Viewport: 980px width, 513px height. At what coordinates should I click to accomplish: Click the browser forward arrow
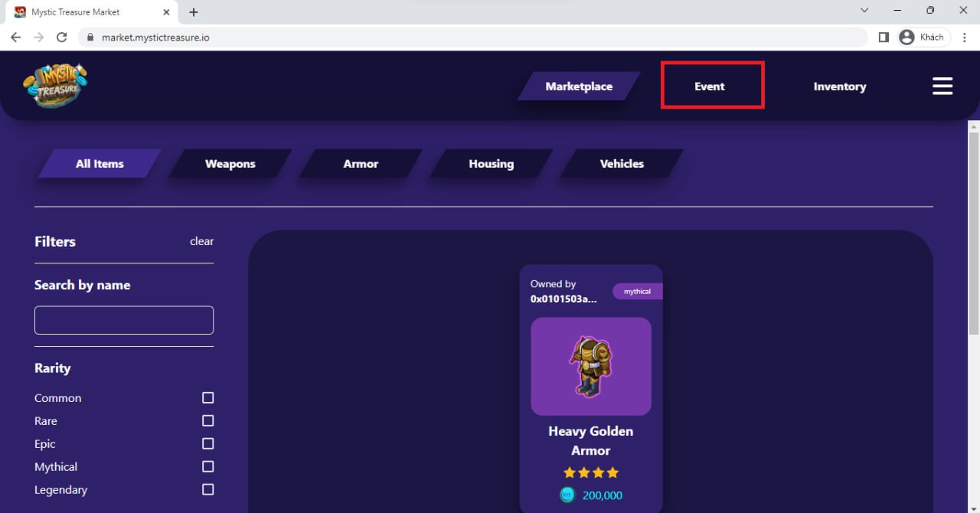[x=38, y=37]
